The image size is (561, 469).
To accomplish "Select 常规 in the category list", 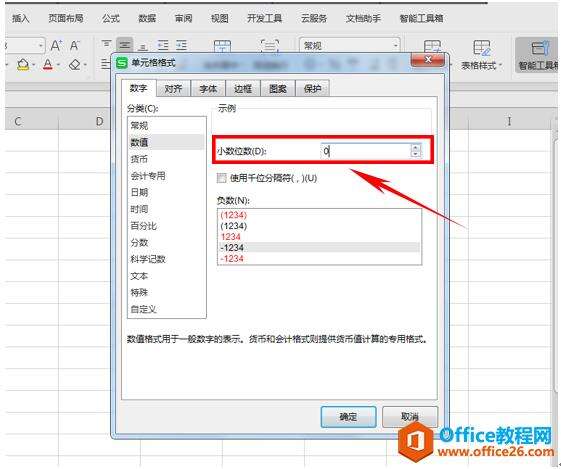I will (x=166, y=126).
